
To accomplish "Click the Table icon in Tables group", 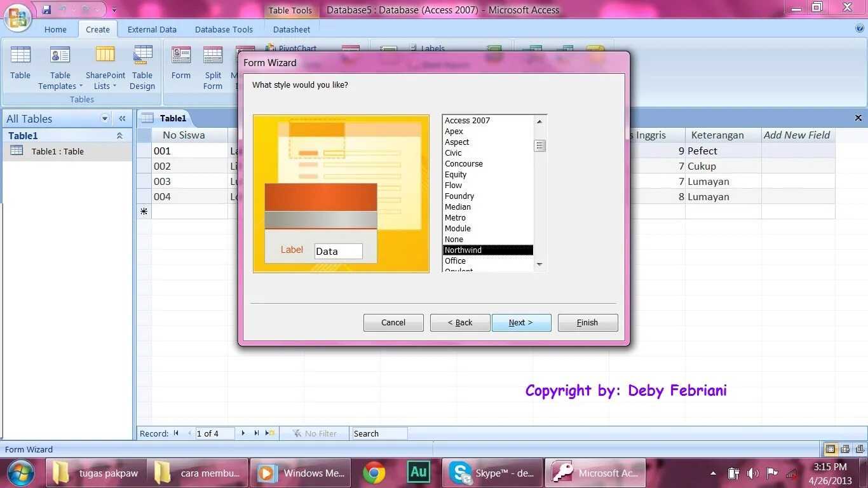I will point(20,62).
